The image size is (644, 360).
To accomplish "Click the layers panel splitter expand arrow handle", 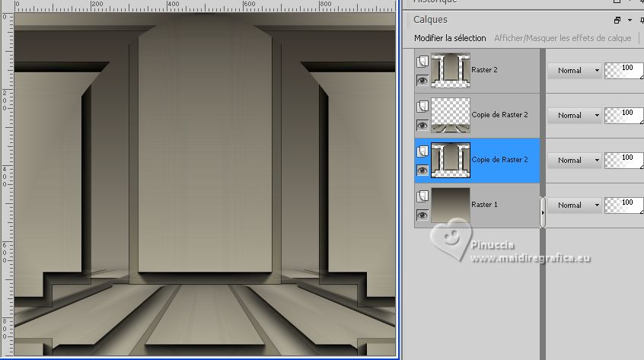I will coord(543,212).
